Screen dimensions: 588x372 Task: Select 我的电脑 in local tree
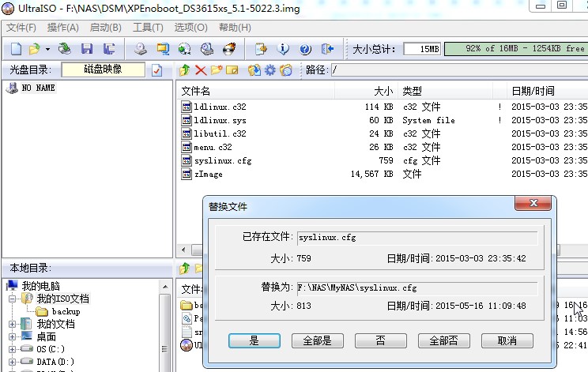tap(41, 286)
